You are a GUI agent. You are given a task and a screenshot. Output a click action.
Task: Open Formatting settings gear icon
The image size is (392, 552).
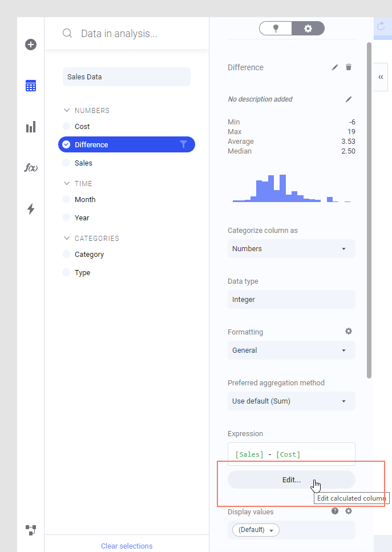(x=349, y=331)
